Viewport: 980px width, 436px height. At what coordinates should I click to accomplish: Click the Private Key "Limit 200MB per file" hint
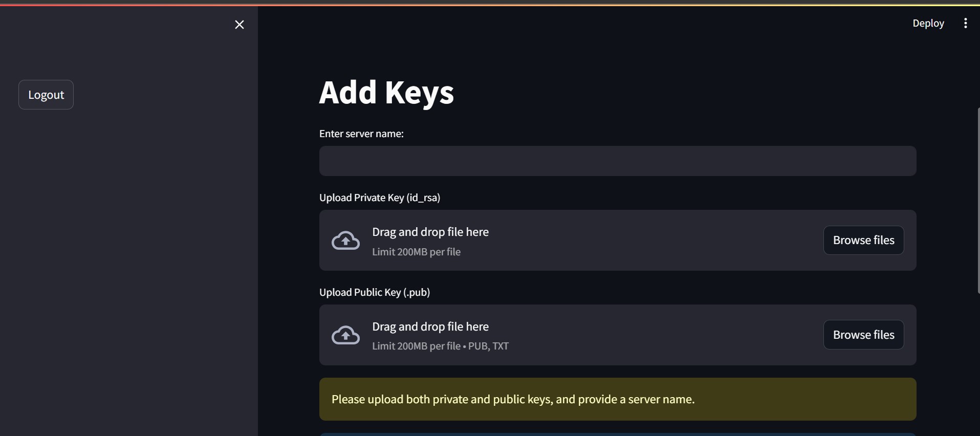(416, 252)
